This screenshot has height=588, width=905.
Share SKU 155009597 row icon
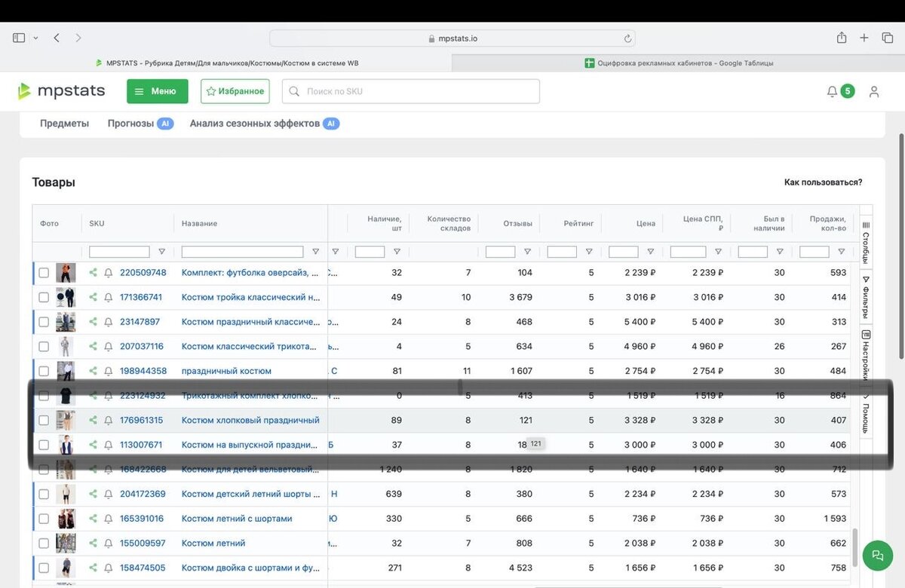tap(94, 543)
